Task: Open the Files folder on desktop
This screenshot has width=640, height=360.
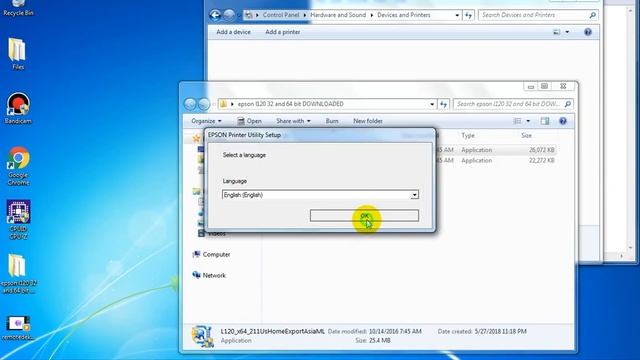Action: point(18,53)
